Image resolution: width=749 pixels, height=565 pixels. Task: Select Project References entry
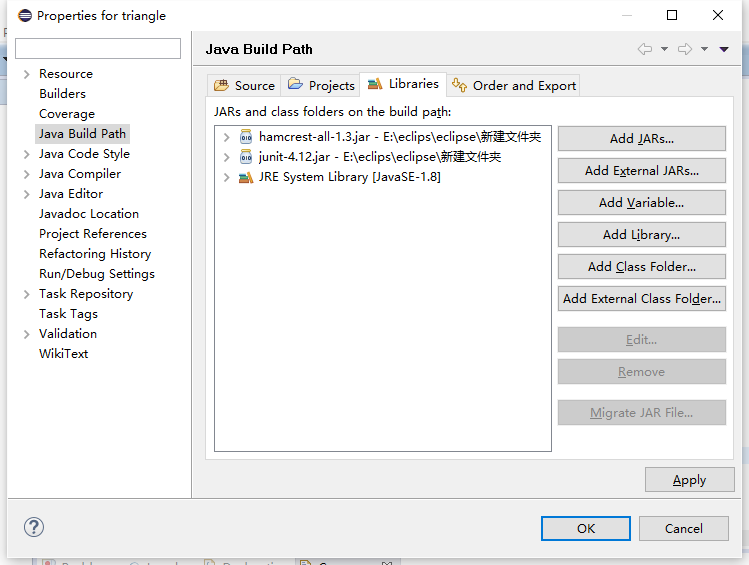pos(93,234)
